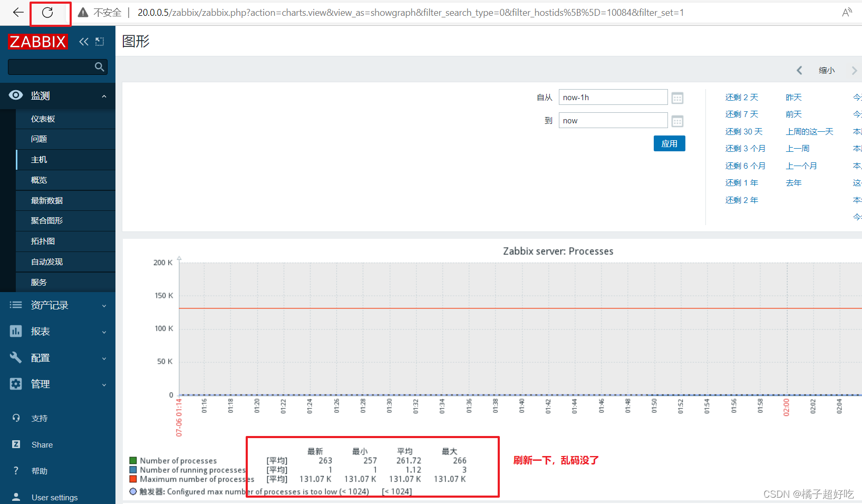Collapse sidebar with double chevron icon

click(x=83, y=42)
